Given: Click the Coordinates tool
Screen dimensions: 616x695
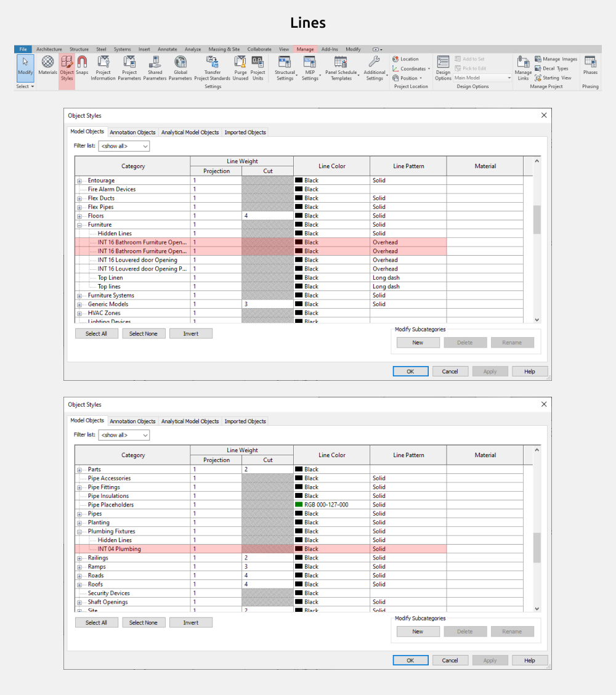Looking at the screenshot, I should [x=411, y=69].
